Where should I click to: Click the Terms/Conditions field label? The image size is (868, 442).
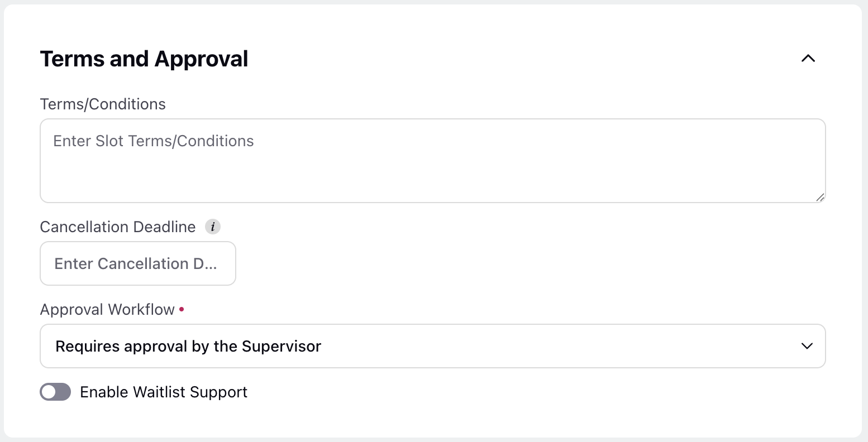point(103,104)
